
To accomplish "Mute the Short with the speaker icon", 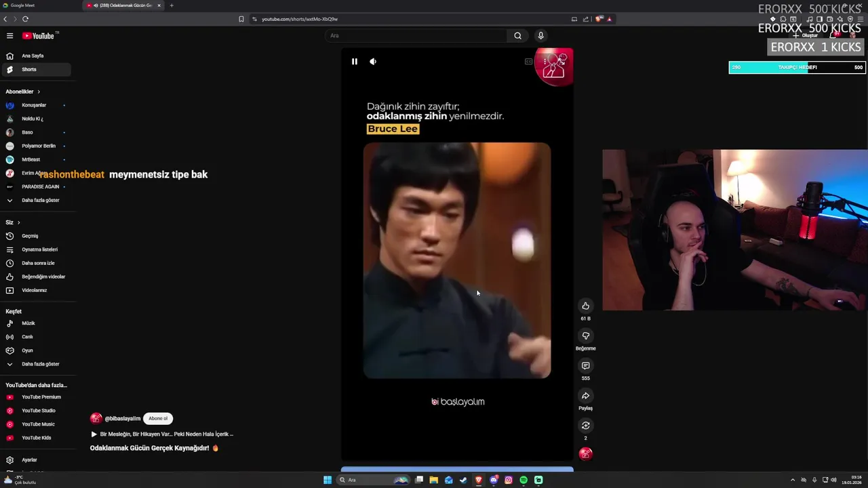I will 373,62.
